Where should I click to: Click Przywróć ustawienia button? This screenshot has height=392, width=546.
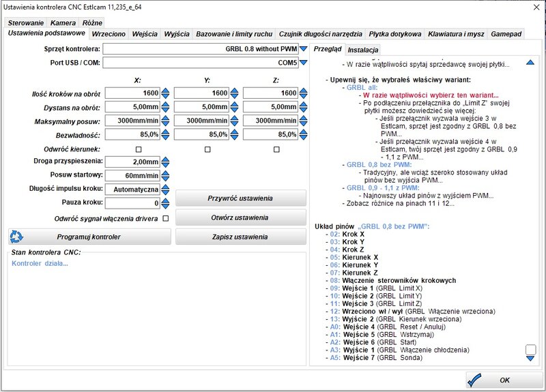coord(241,198)
